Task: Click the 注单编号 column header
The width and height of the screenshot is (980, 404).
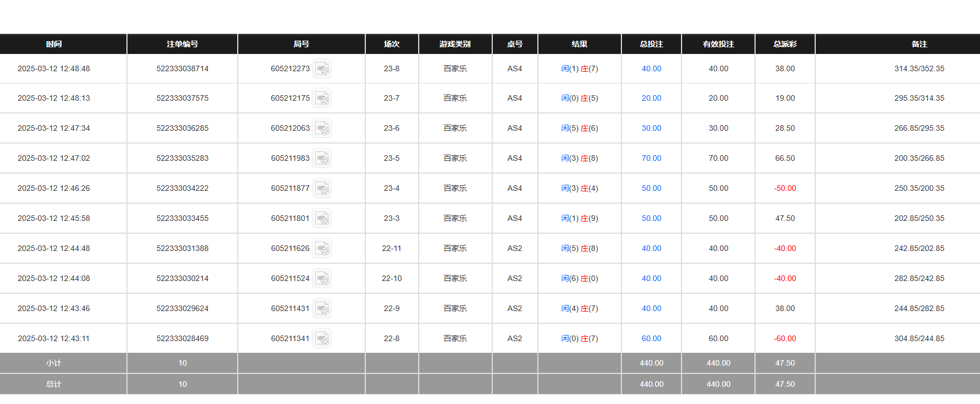Action: tap(182, 44)
